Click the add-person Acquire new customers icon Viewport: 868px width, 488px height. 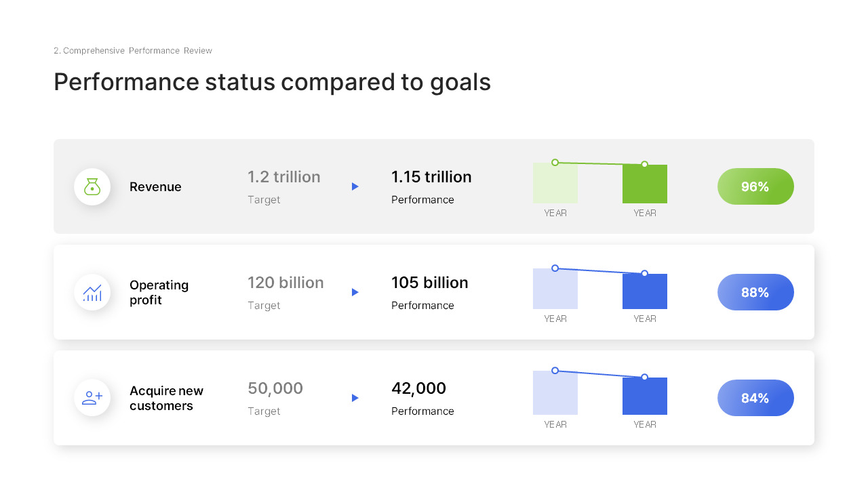click(x=92, y=398)
